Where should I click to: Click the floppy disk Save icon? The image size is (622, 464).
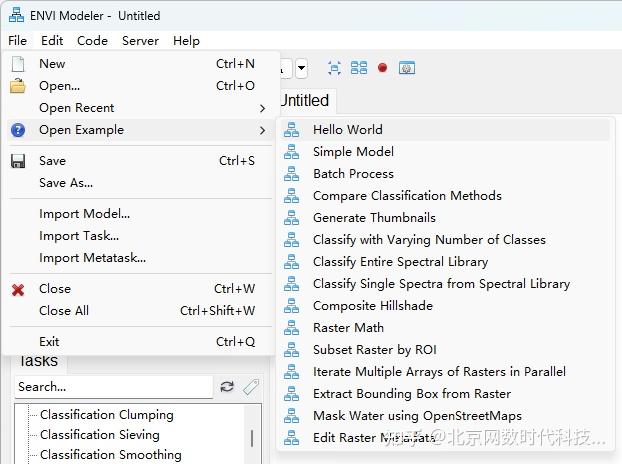pyautogui.click(x=18, y=161)
